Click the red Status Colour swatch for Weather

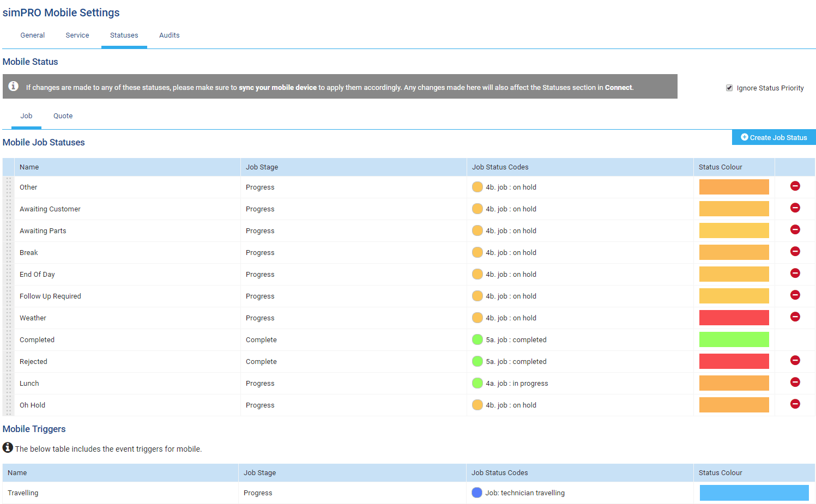(x=734, y=317)
